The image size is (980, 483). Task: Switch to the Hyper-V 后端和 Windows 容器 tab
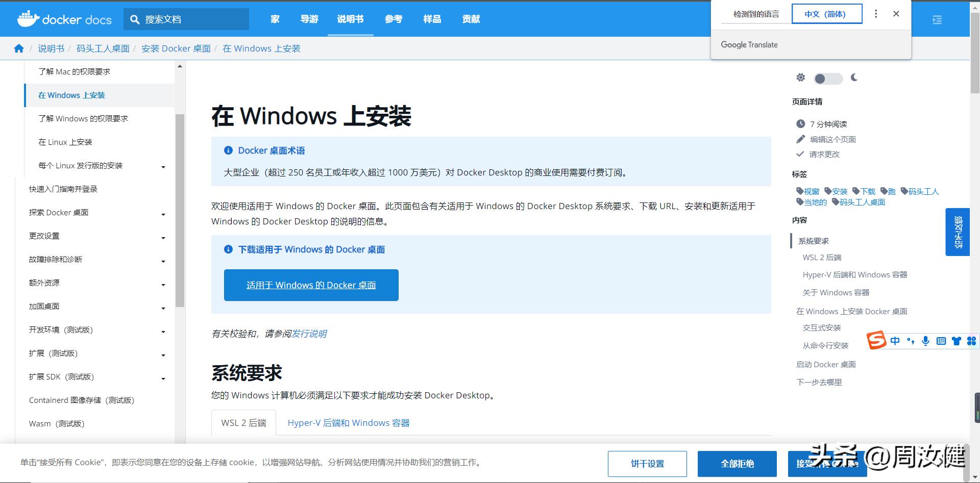(348, 422)
